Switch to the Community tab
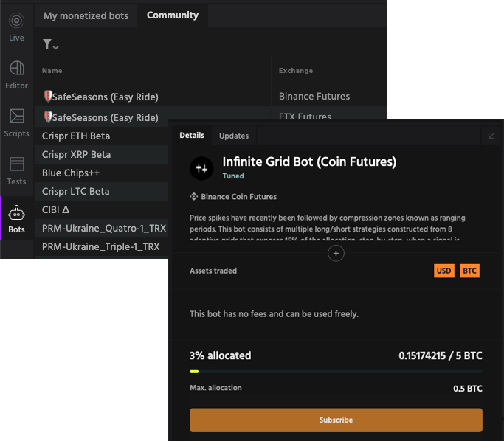 tap(173, 15)
